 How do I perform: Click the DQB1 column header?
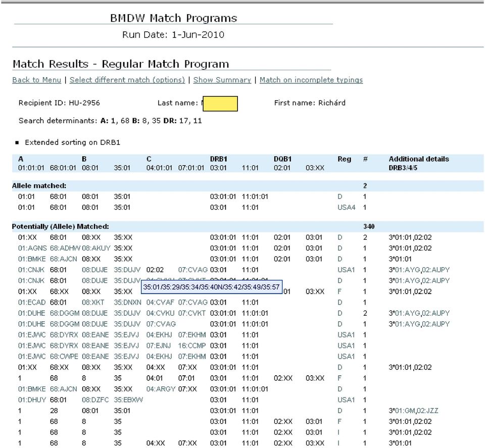pos(282,159)
